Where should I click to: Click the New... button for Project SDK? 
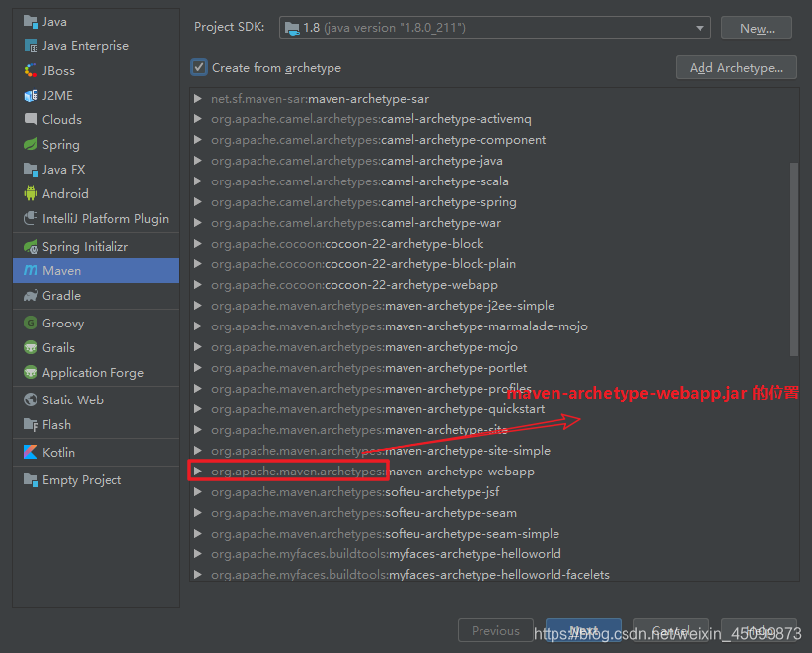[756, 27]
